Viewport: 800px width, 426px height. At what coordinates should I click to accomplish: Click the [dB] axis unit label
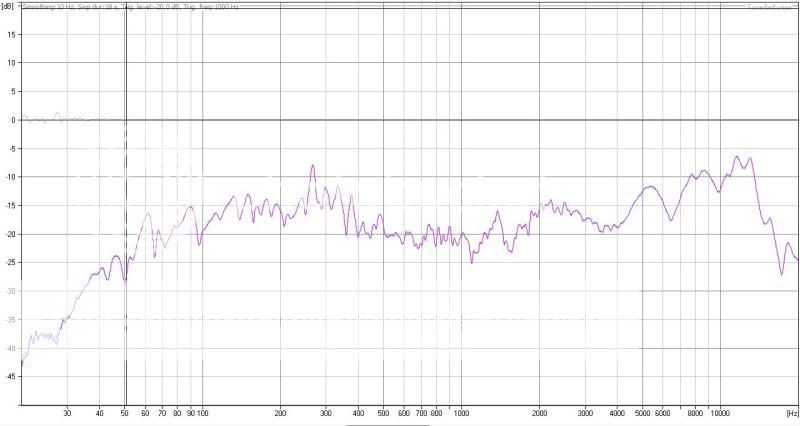pyautogui.click(x=9, y=6)
